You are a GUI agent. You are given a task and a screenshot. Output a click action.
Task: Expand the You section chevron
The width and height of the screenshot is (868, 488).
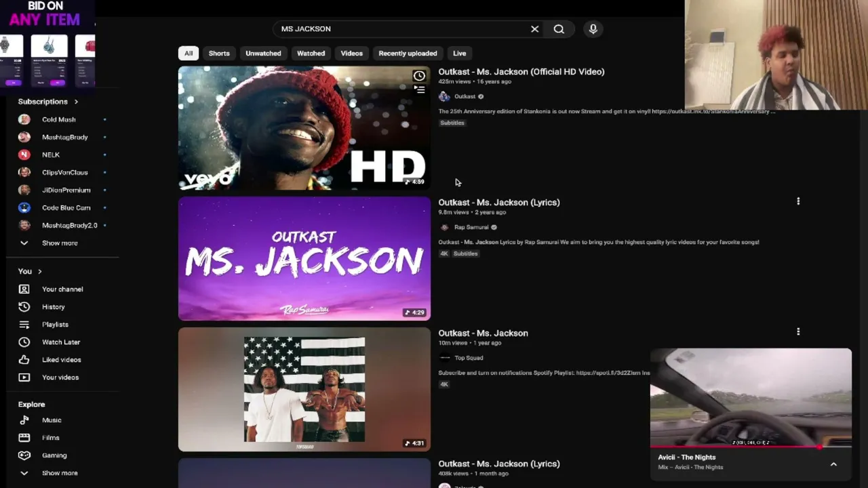40,272
